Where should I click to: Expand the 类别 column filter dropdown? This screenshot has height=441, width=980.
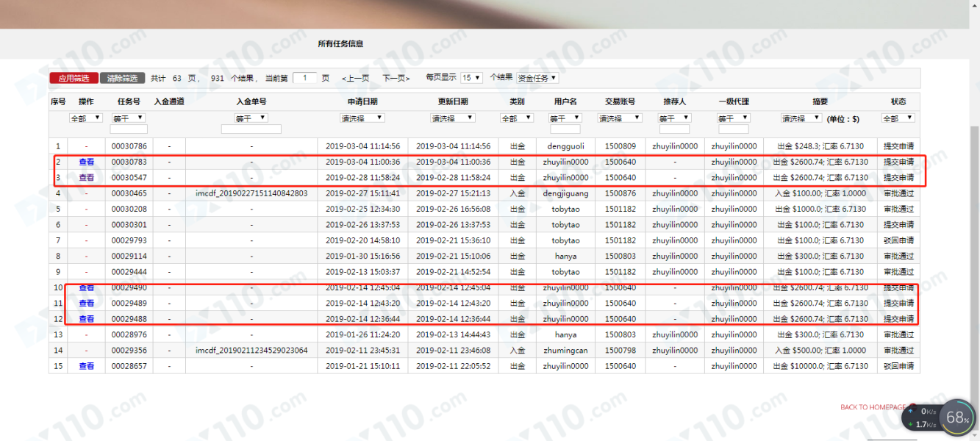click(517, 118)
